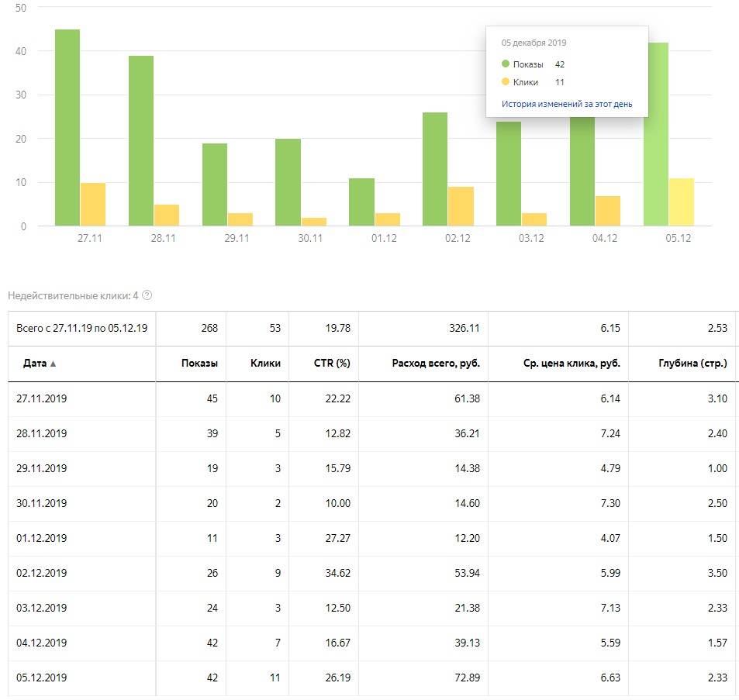Click the highlighted green bar for 05.12
739x700 pixels.
point(656,134)
